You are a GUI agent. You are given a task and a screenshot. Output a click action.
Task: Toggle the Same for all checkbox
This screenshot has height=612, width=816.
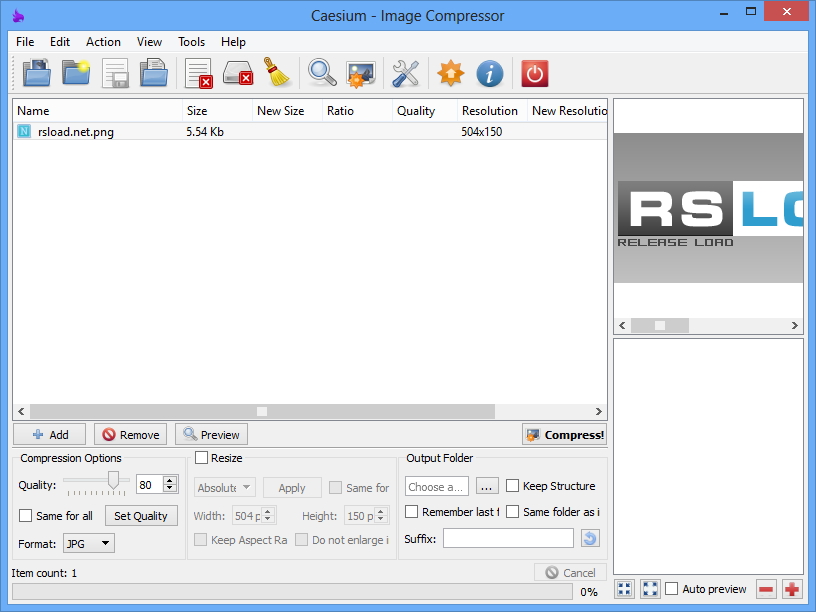26,516
